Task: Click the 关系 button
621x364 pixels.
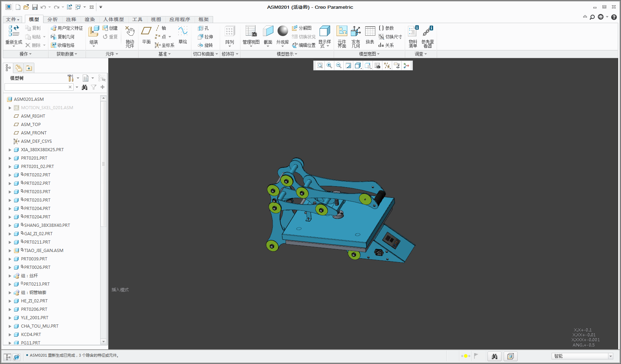Action: click(x=386, y=45)
